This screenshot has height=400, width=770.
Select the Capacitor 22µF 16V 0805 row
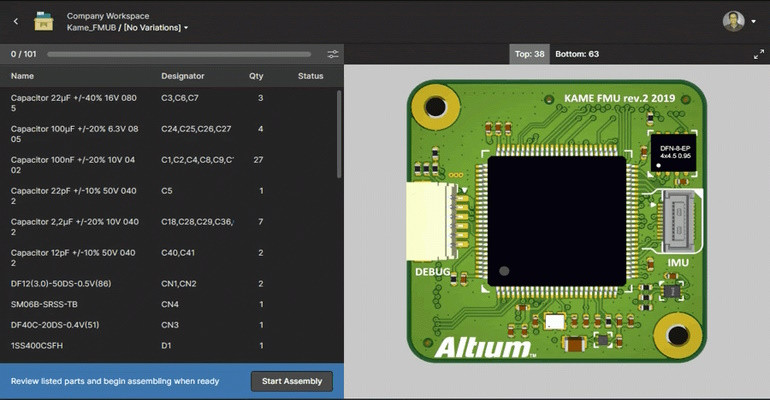(x=168, y=103)
